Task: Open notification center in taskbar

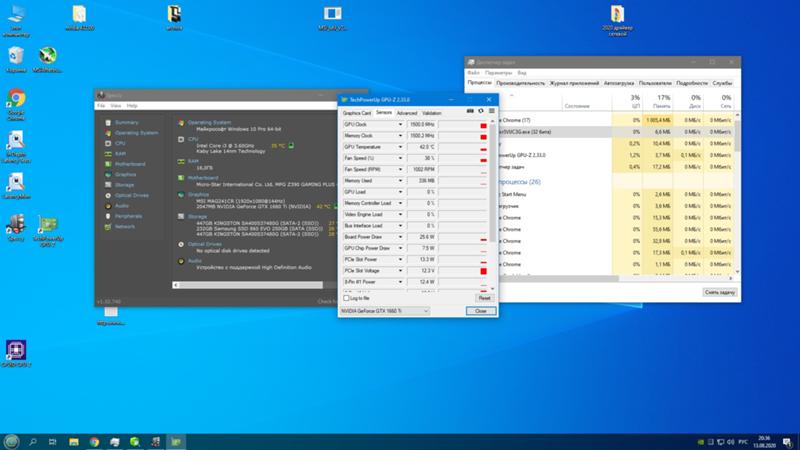Action: 787,442
